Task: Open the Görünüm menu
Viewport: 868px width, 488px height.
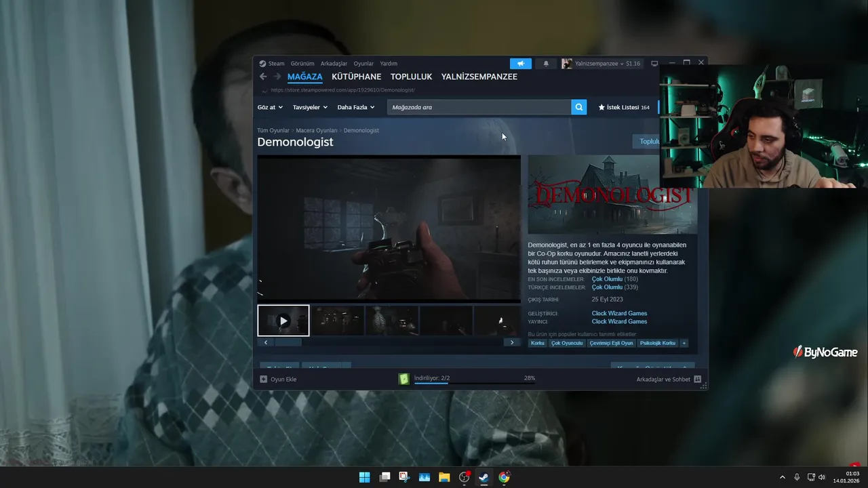Action: (302, 64)
